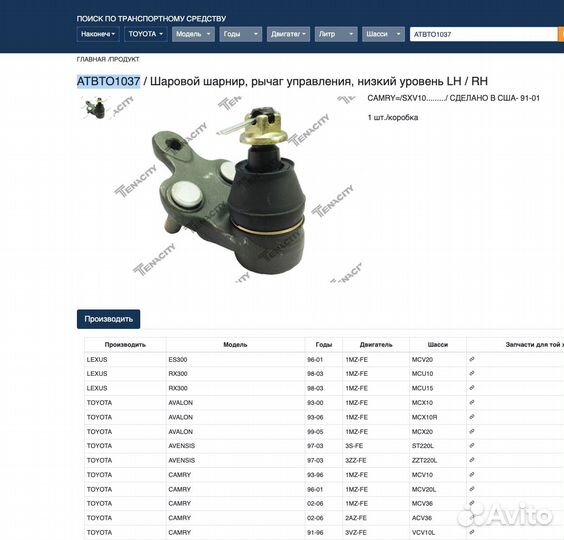Open parts link icon for AVENSIS ZZT220L row
The height and width of the screenshot is (540, 564).
[x=472, y=460]
